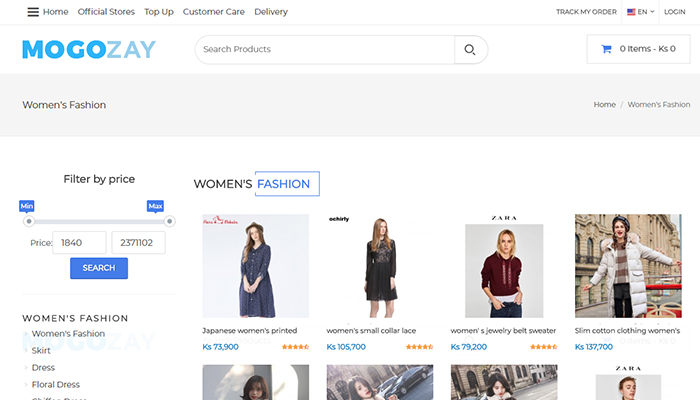Focus the Search Products field
The width and height of the screenshot is (700, 400).
click(x=325, y=50)
